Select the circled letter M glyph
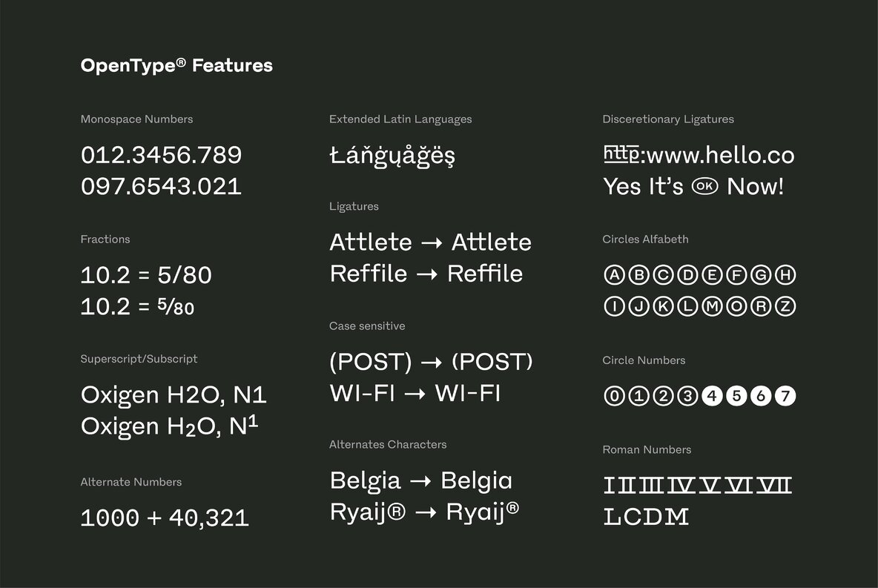878x588 pixels. [x=712, y=306]
